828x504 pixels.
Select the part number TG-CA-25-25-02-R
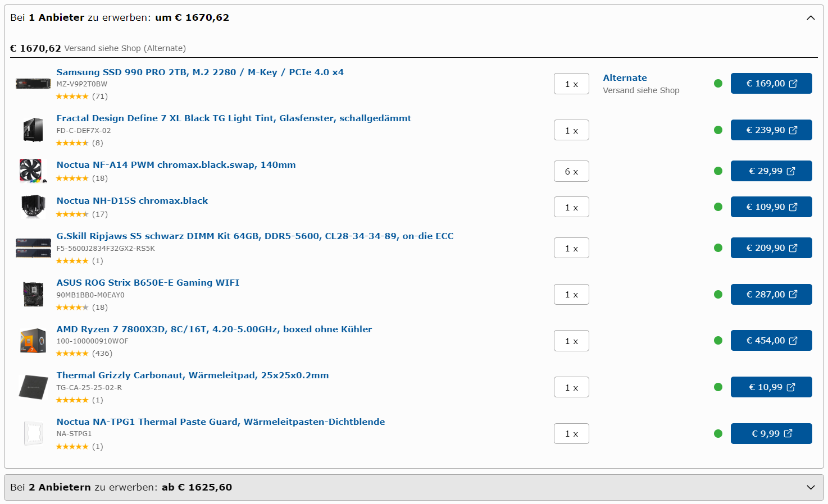[89, 388]
